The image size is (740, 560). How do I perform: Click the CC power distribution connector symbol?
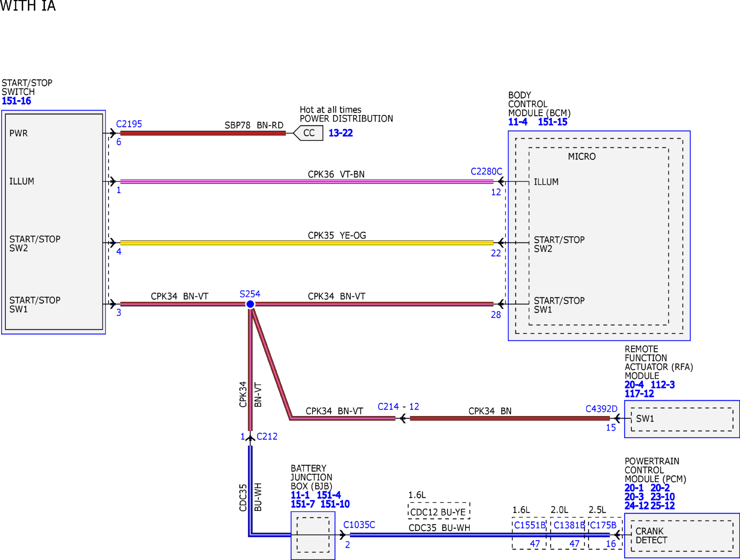tap(308, 133)
